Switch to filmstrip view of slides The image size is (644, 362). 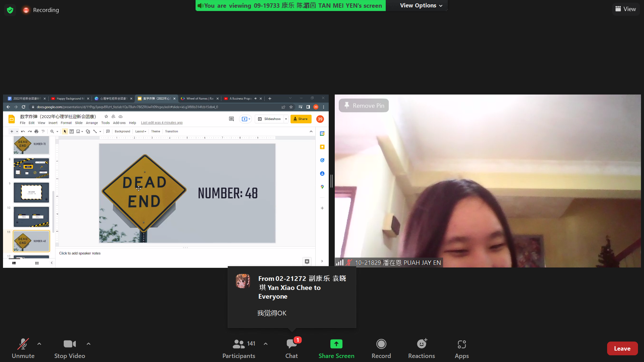click(x=14, y=263)
